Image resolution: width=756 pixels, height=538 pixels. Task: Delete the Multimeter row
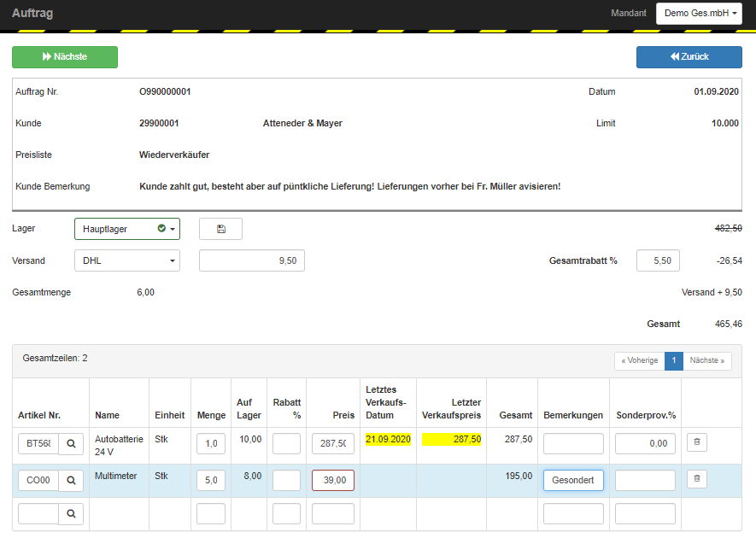[697, 479]
